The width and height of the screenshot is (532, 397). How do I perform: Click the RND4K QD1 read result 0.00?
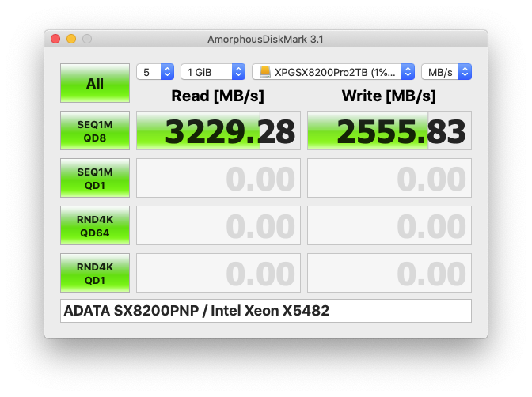point(218,273)
